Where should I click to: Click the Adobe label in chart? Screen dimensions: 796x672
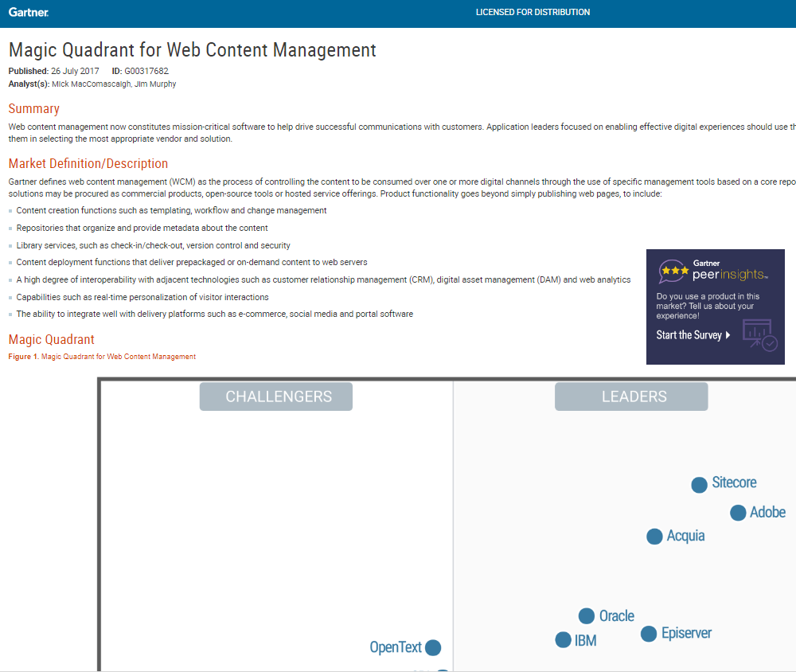pos(767,512)
